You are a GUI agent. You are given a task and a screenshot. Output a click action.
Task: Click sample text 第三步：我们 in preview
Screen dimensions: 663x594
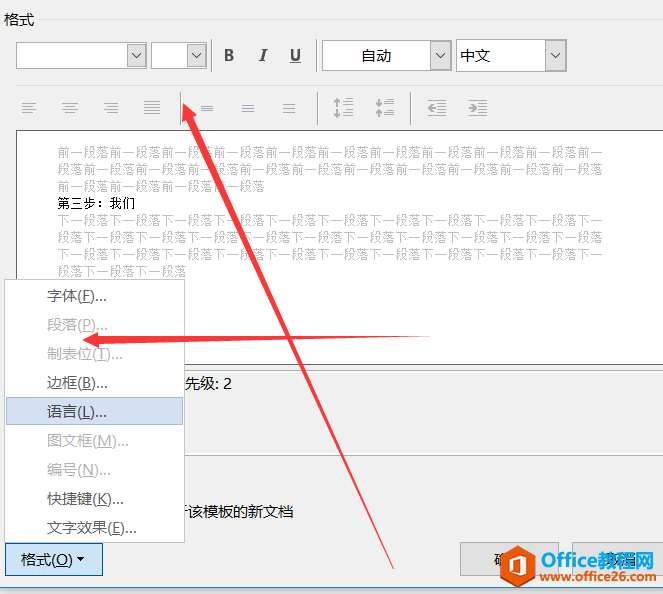click(96, 203)
